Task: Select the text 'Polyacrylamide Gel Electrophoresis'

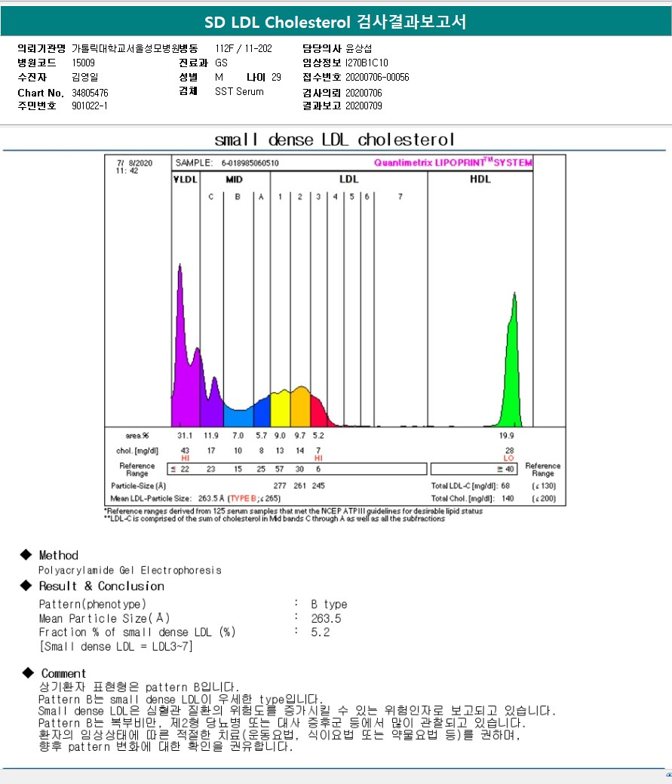Action: 130,571
